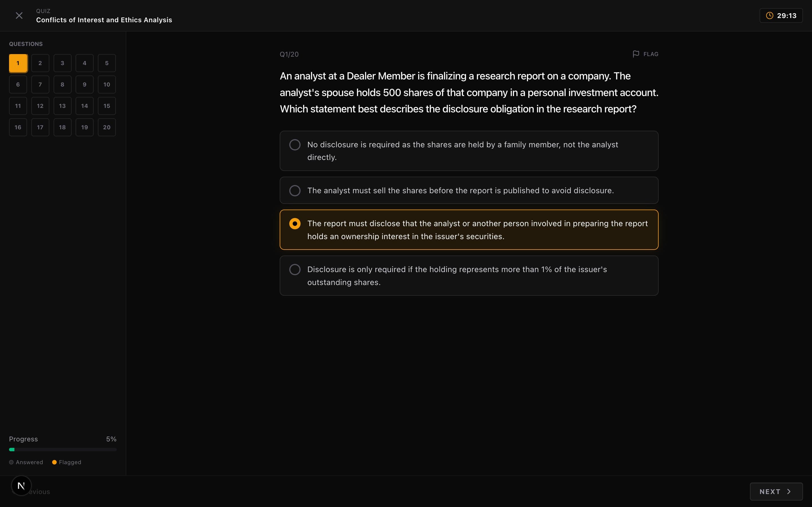Click the progress bar under Progress label
Screen dimensions: 812x507
coord(63,449)
